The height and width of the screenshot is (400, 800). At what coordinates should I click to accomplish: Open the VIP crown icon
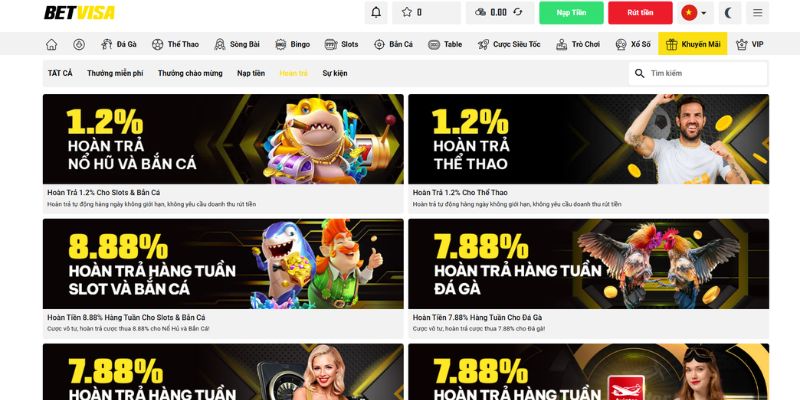click(x=742, y=44)
